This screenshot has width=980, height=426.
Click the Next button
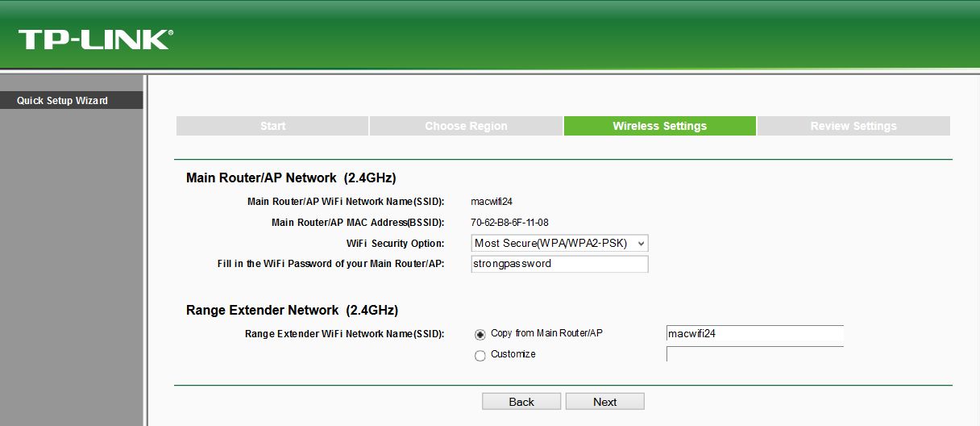tap(605, 402)
